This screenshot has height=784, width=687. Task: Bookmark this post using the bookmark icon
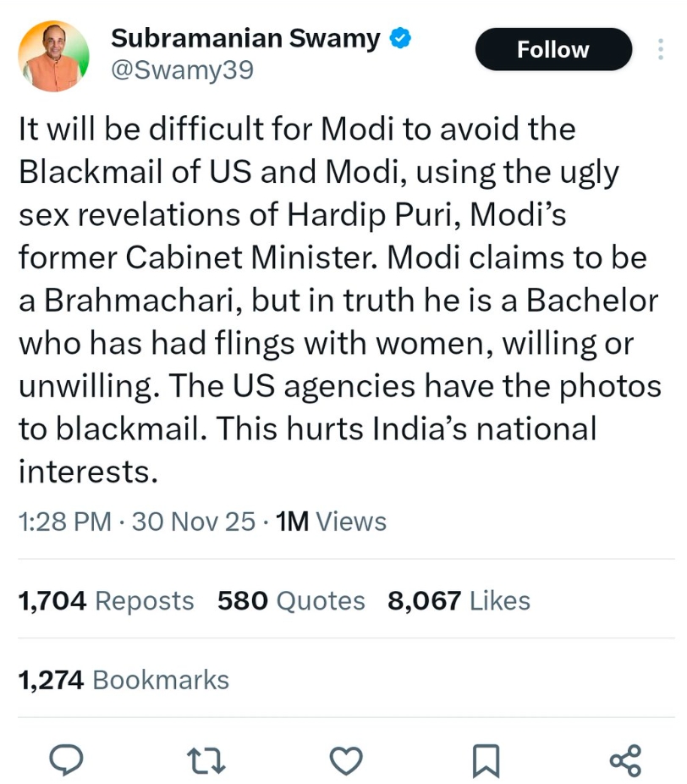click(x=486, y=759)
